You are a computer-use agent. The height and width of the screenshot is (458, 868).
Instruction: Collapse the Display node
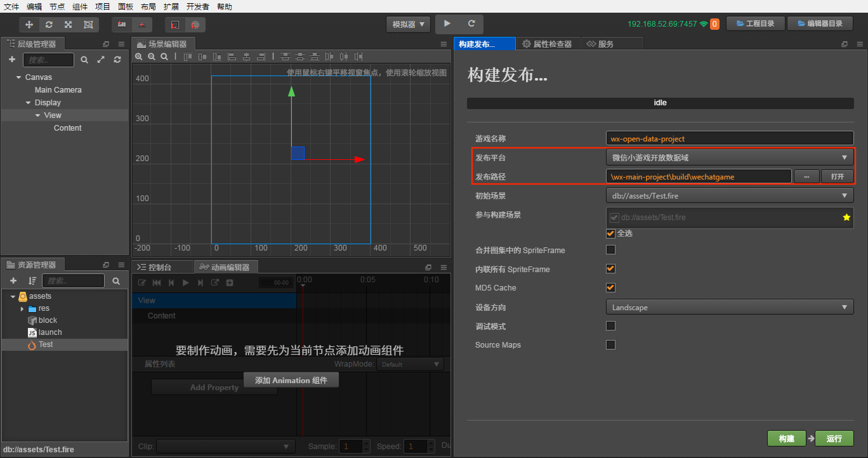[x=28, y=103]
